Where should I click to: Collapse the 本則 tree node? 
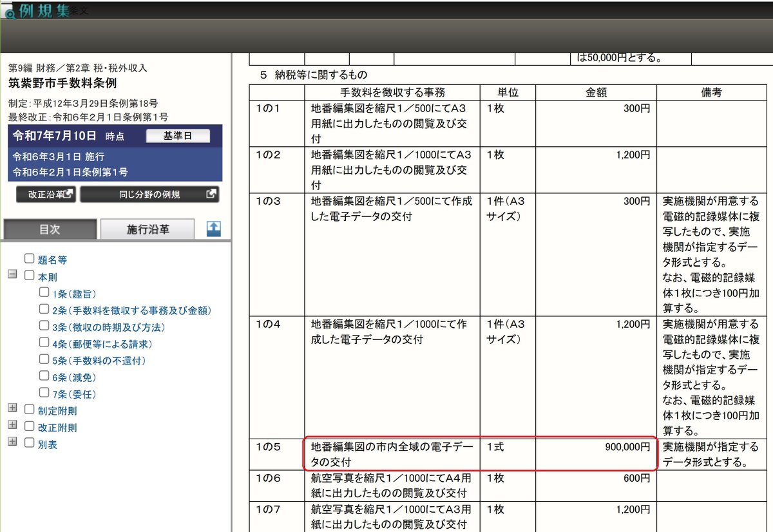click(x=12, y=274)
